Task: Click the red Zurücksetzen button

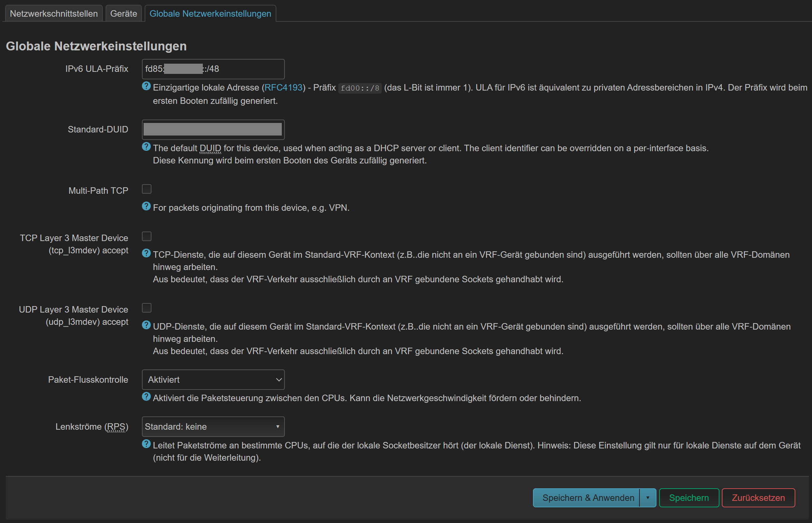Action: click(758, 498)
